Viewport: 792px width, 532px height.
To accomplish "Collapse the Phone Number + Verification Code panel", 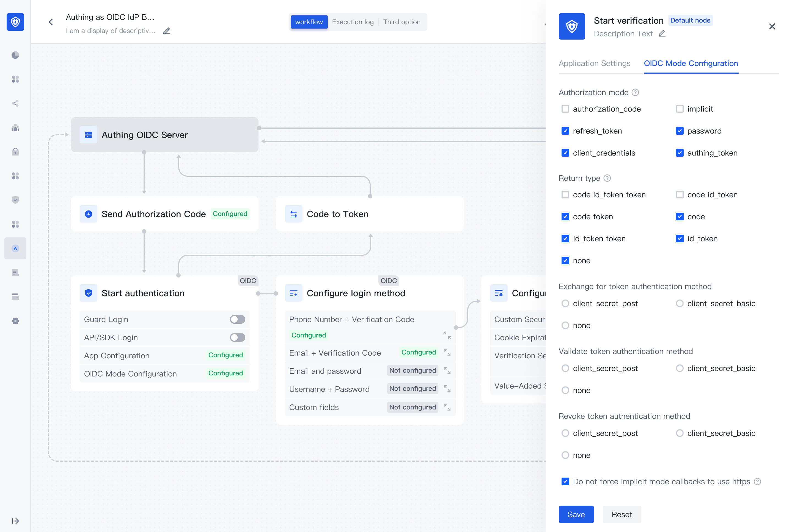I will tap(447, 335).
